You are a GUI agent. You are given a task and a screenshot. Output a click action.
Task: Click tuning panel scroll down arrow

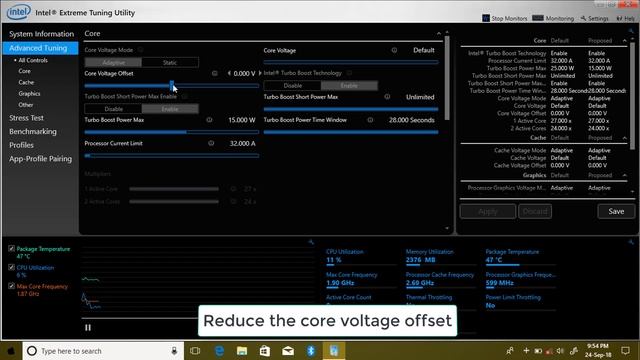click(447, 228)
